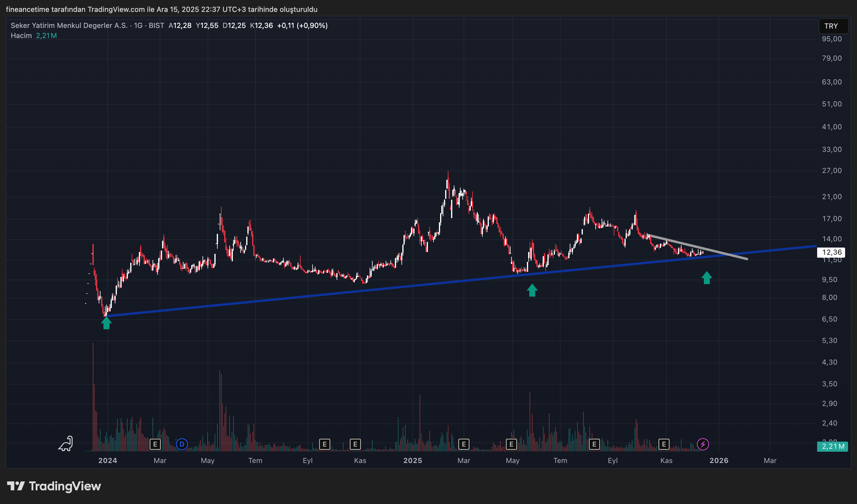Click the 2025 label on time axis
The image size is (857, 504).
point(412,461)
